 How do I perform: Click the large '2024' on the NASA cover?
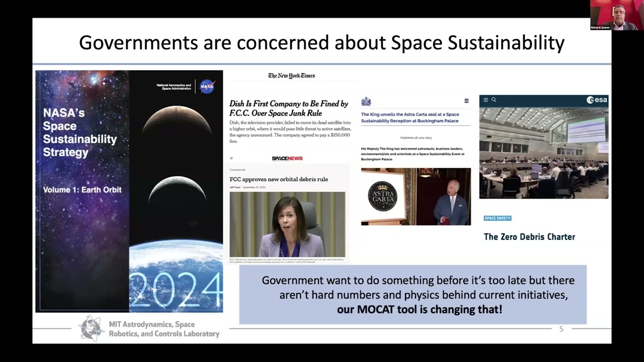(177, 290)
